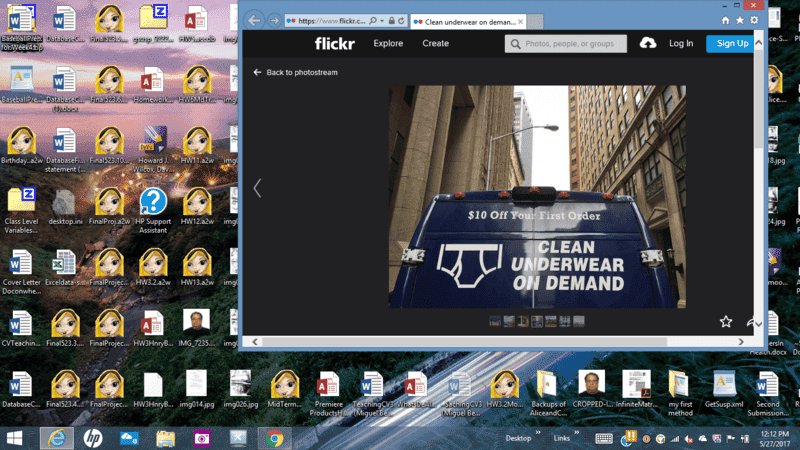Click the flickr upload cloud icon
The height and width of the screenshot is (450, 800).
click(x=648, y=43)
